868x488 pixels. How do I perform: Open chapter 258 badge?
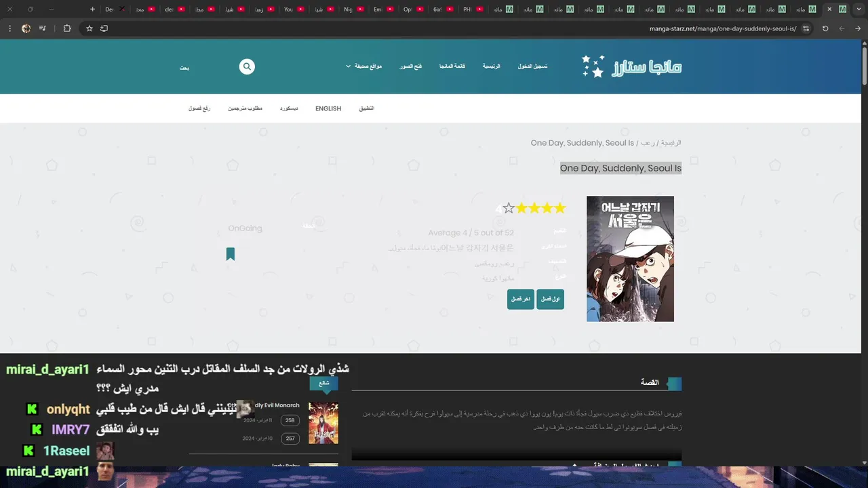290,420
